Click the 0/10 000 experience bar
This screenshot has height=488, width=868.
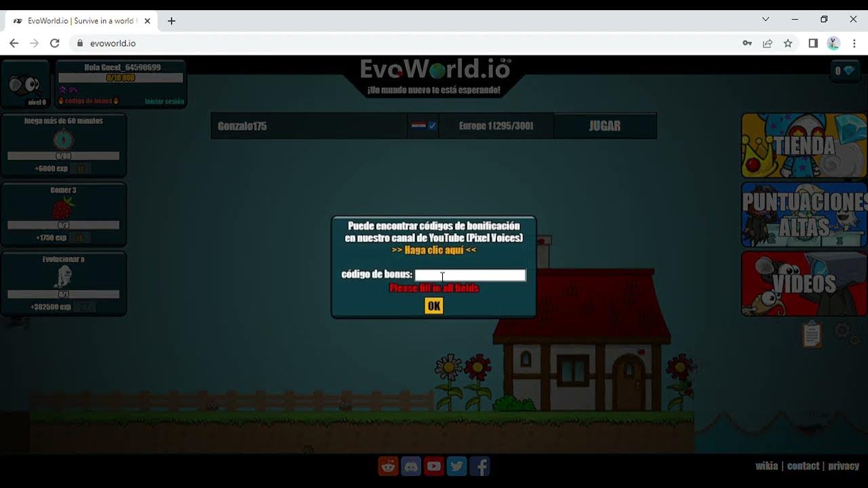[121, 78]
